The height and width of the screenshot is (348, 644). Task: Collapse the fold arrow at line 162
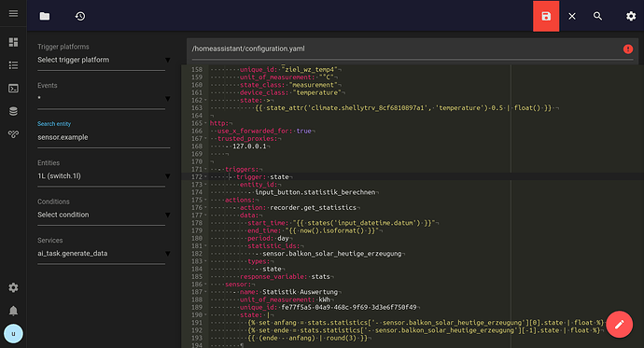coord(205,100)
